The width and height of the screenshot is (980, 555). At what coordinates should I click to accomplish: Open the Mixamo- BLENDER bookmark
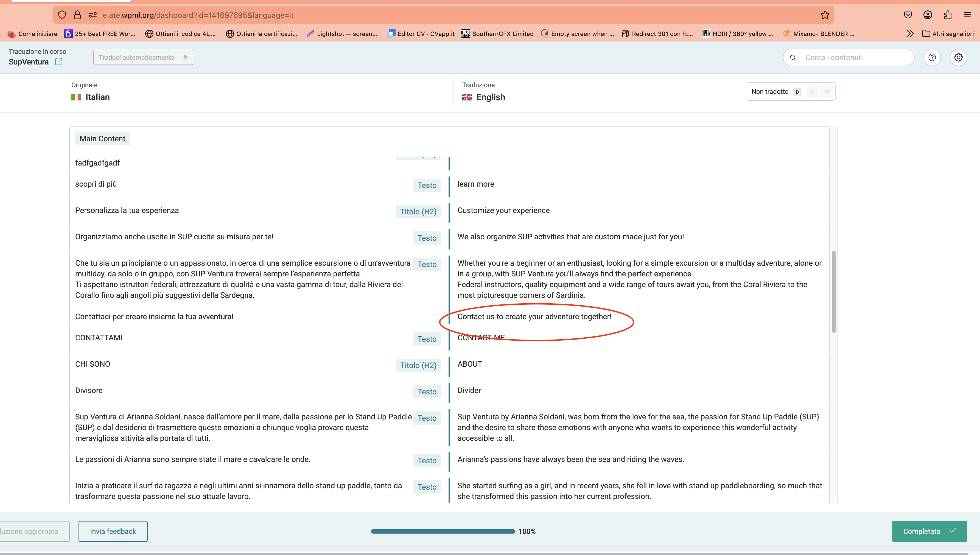point(818,33)
